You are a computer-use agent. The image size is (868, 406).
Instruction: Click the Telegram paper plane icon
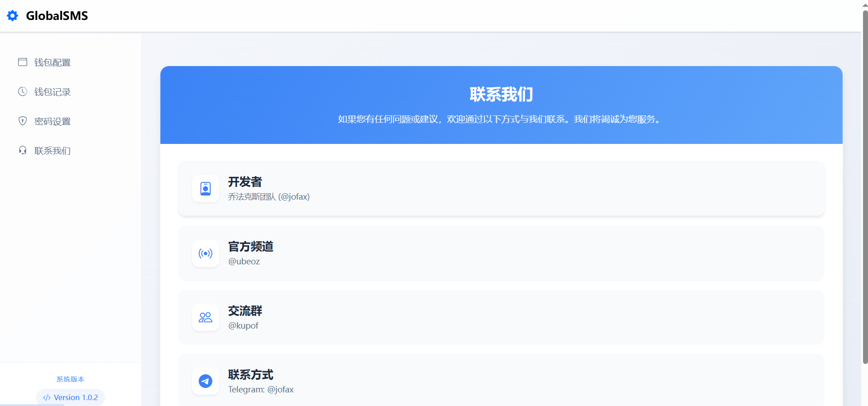(x=206, y=381)
